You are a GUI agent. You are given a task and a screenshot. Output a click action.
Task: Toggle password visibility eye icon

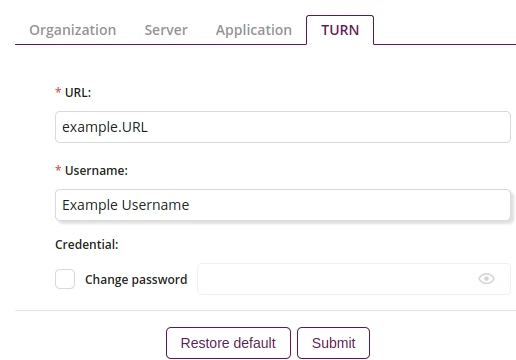[486, 279]
